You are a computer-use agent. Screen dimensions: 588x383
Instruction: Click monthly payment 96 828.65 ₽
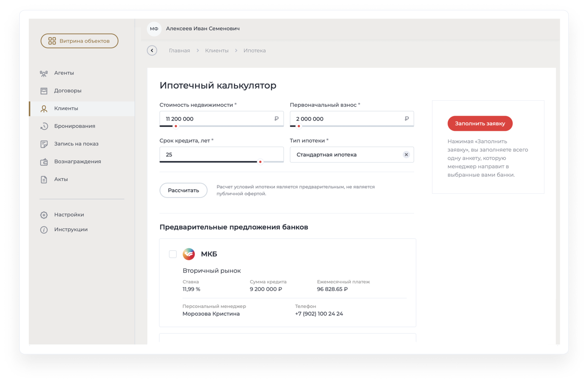tap(332, 289)
